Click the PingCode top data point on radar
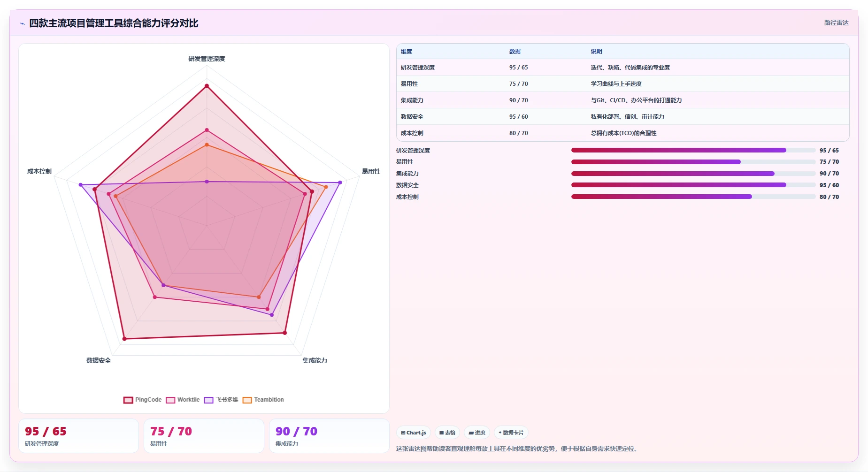 point(207,86)
